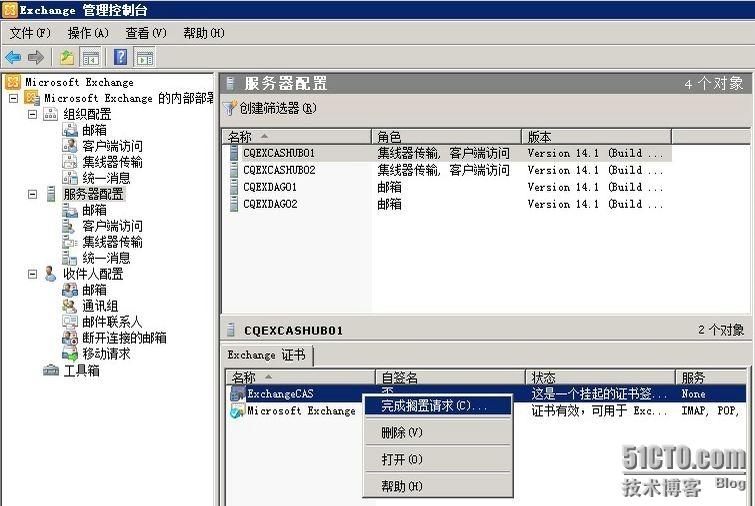The height and width of the screenshot is (506, 755).
Task: Click the Up one level toolbar icon
Action: click(67, 58)
